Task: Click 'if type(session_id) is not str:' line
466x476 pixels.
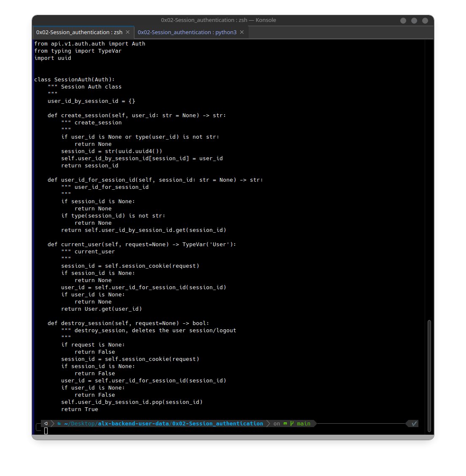Action: 113,216
